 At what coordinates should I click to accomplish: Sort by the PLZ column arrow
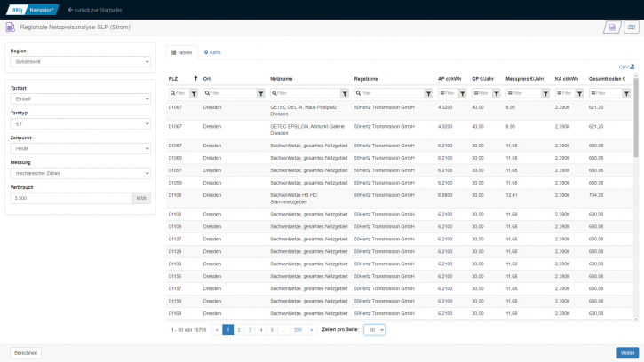tap(195, 78)
